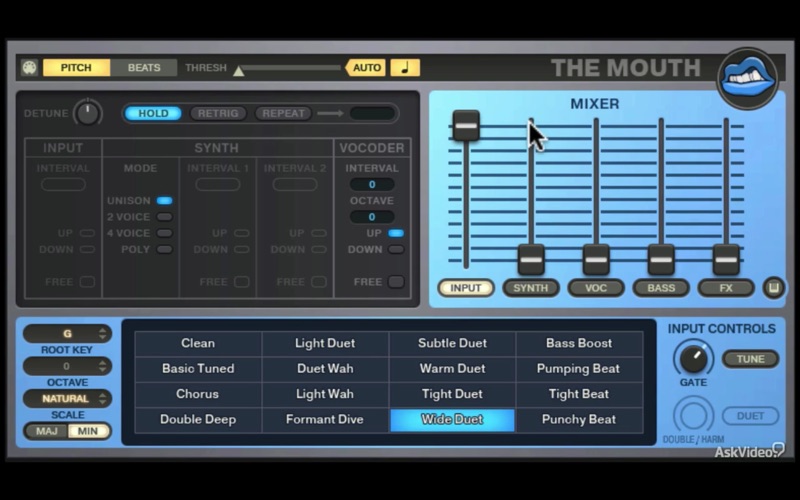Toggle the AUTO threshold button
The width and height of the screenshot is (800, 500).
[x=366, y=67]
